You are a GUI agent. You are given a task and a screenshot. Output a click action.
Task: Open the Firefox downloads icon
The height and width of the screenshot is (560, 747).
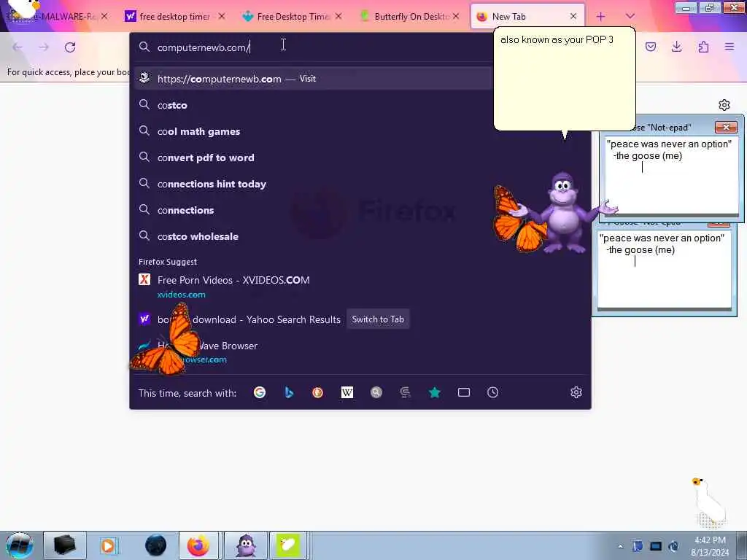coord(676,47)
